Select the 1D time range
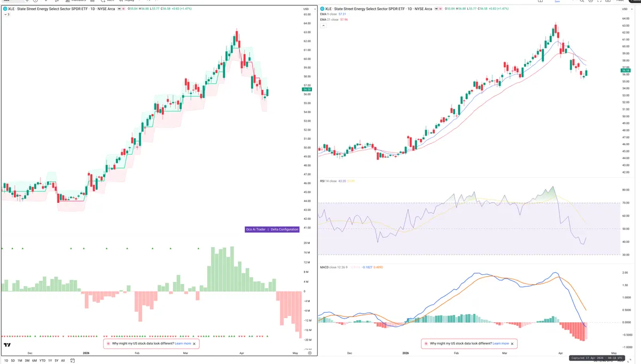This screenshot has width=641, height=364. tap(6, 361)
